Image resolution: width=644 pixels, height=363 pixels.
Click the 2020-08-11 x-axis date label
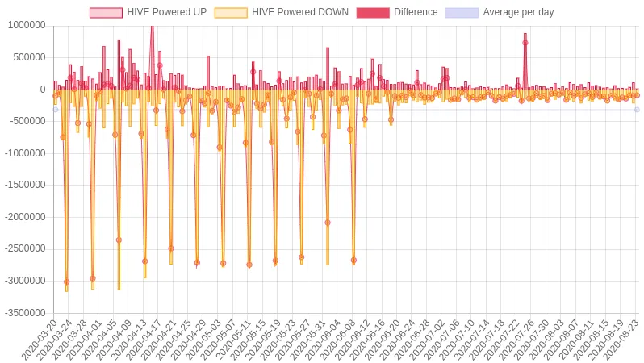576,339
